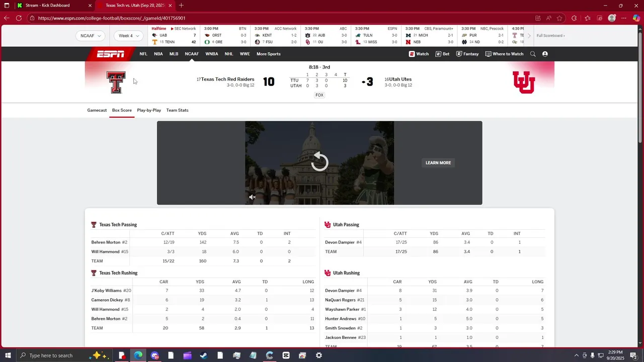Screen dimensions: 644x362
Task: Open NHL in ESPN navigation
Action: (x=229, y=54)
